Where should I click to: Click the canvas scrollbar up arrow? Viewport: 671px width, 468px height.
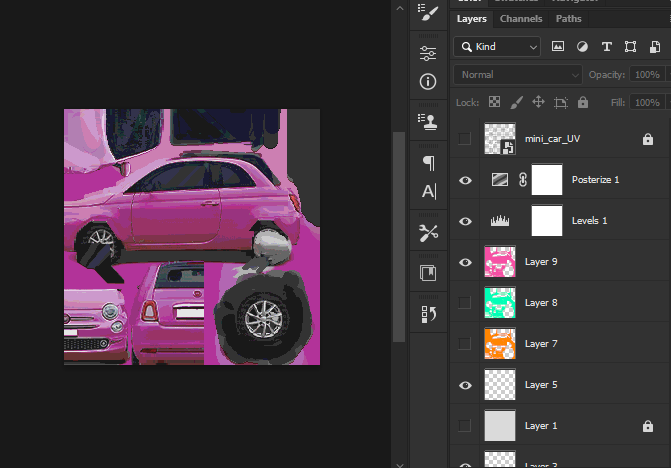400,8
